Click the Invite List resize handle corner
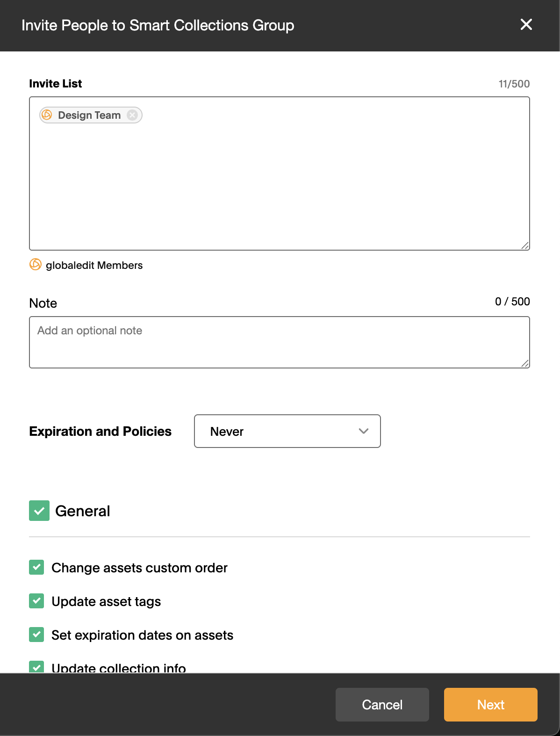Screen dimensions: 560x736 pos(525,245)
